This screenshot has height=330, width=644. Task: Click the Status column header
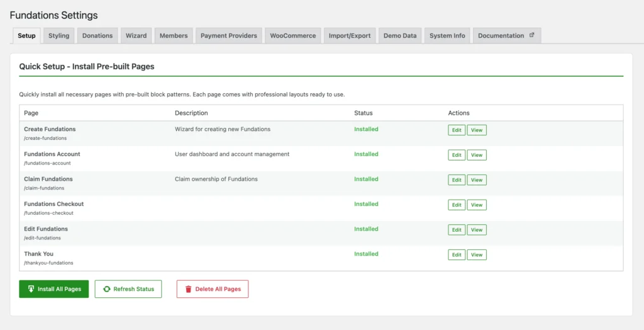pos(364,113)
